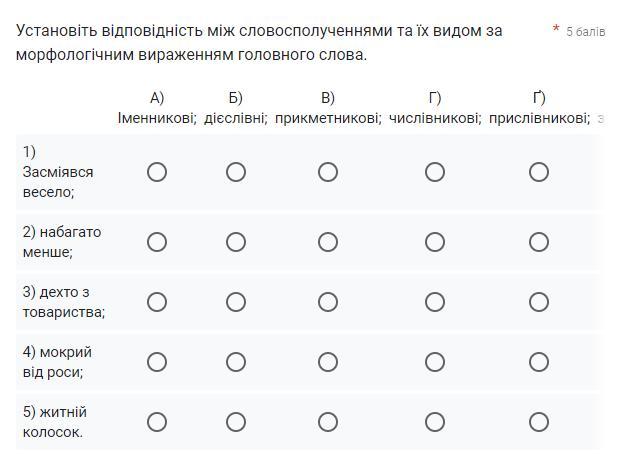The width and height of the screenshot is (625, 460).
Task: Select Б) дієслівні for набагато менше
Action: (236, 242)
